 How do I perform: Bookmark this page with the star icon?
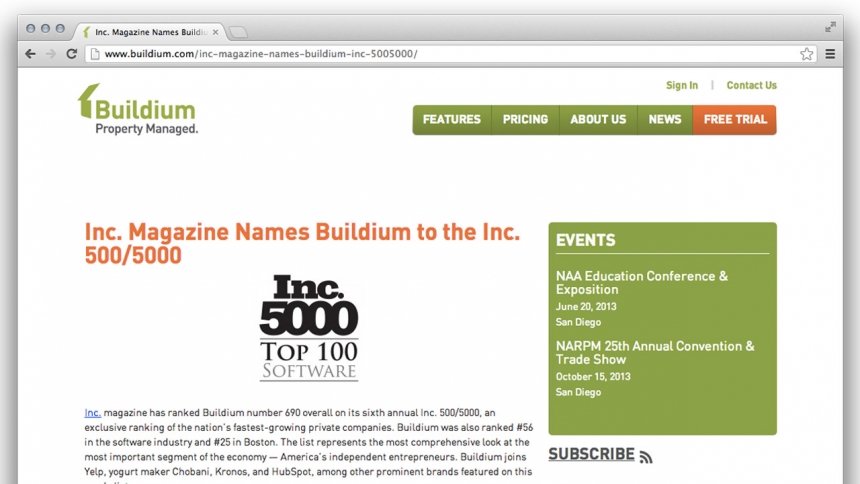pos(806,54)
